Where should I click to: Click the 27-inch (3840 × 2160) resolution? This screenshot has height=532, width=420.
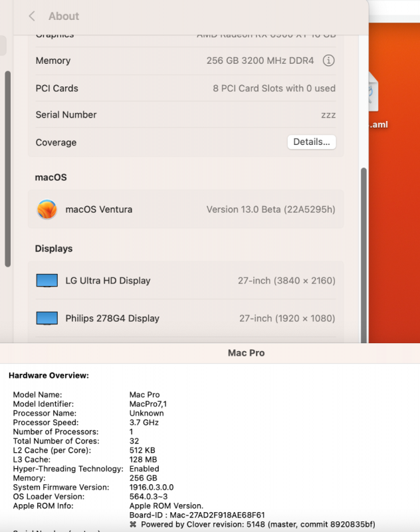pyautogui.click(x=286, y=281)
